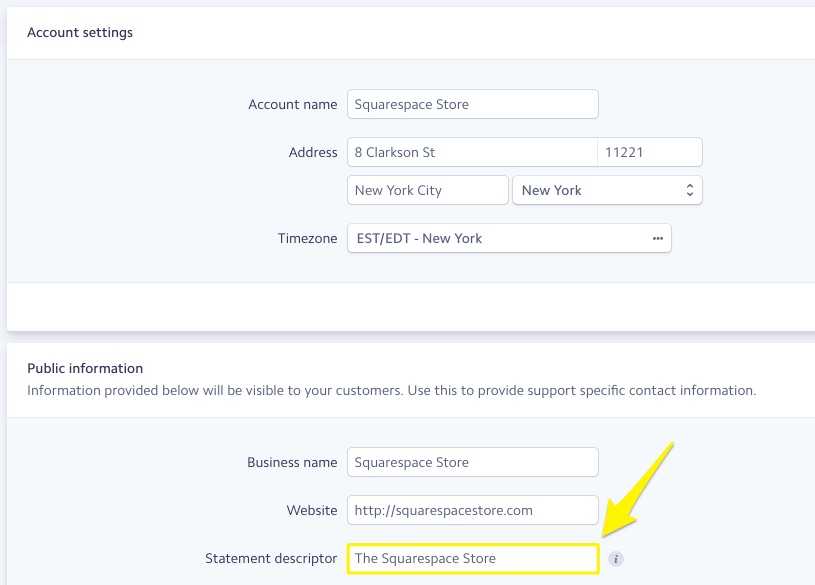Click the Public information section heading

[85, 368]
